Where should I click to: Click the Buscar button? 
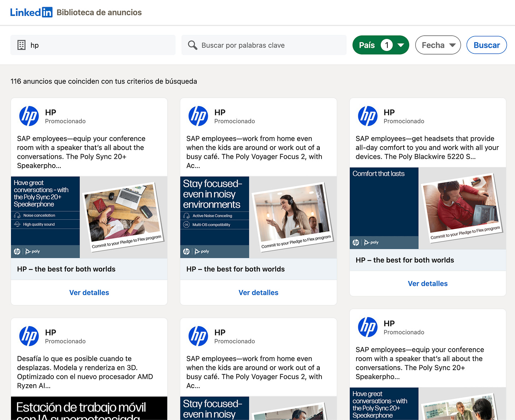click(486, 45)
